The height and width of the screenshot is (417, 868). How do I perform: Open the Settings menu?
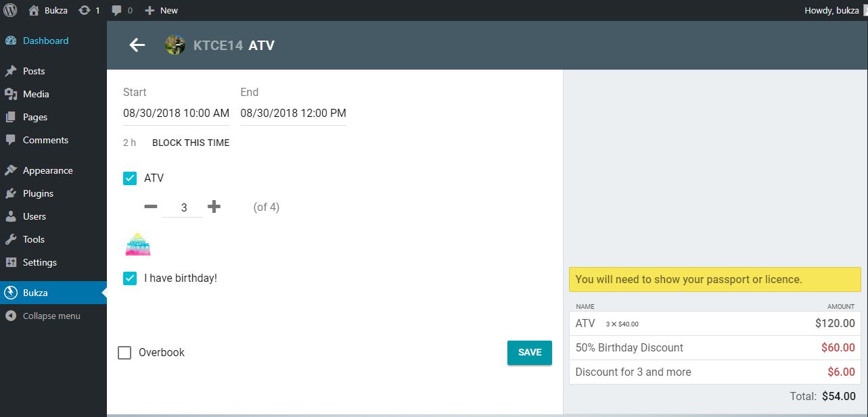[53, 262]
